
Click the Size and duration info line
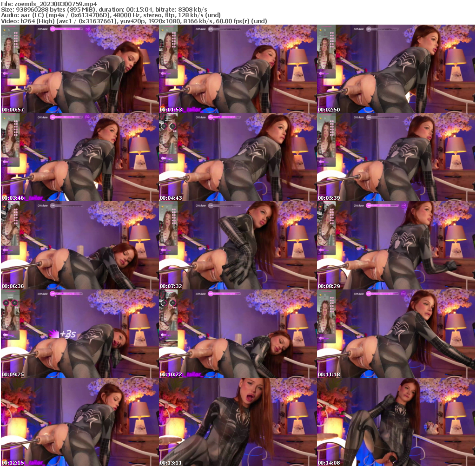tap(105, 9)
